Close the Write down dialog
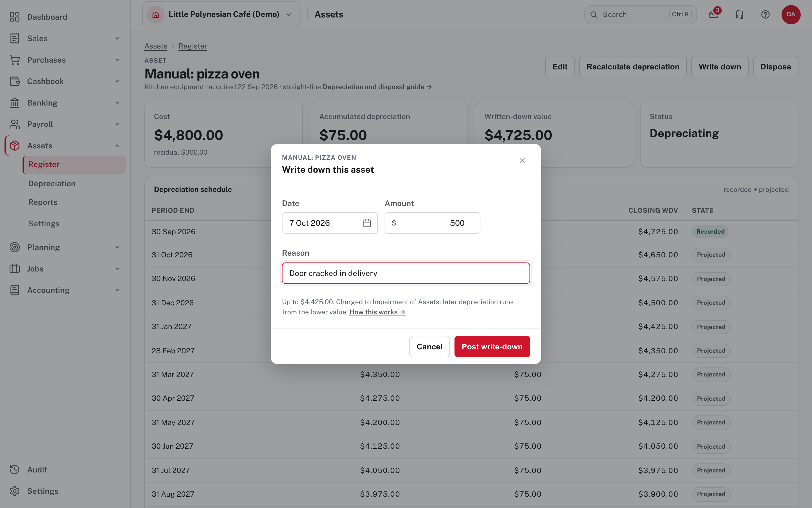 [522, 161]
